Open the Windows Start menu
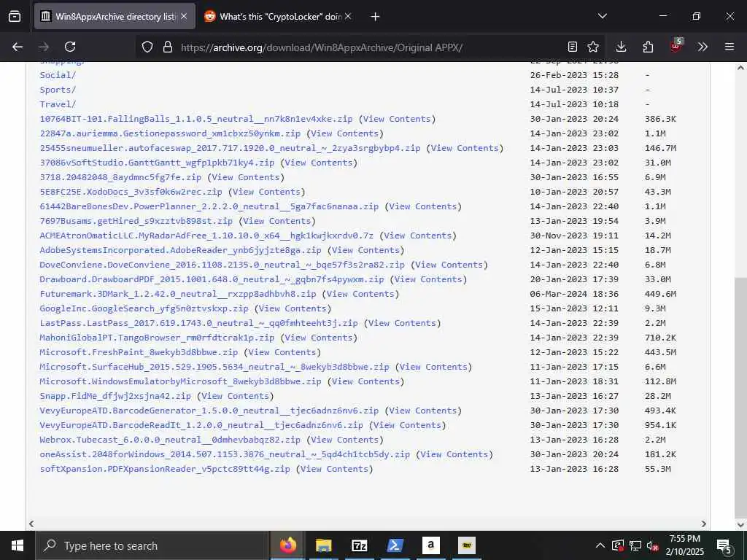The height and width of the screenshot is (560, 747). point(18,545)
